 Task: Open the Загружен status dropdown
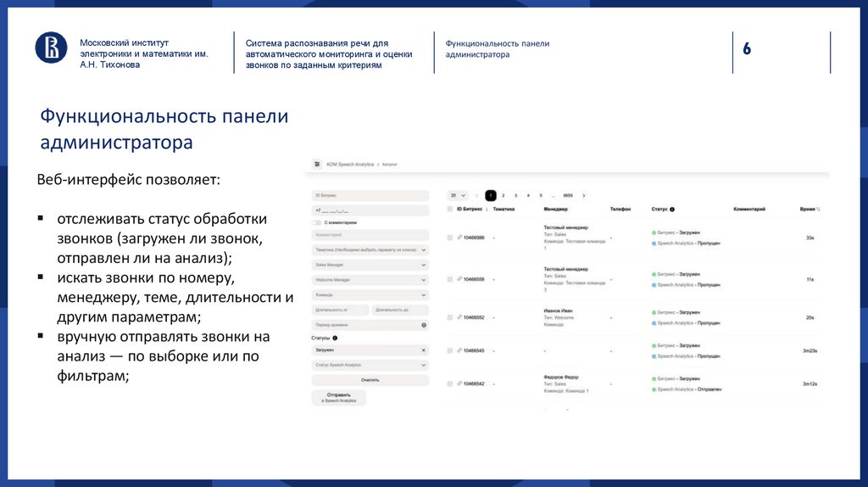(x=370, y=350)
